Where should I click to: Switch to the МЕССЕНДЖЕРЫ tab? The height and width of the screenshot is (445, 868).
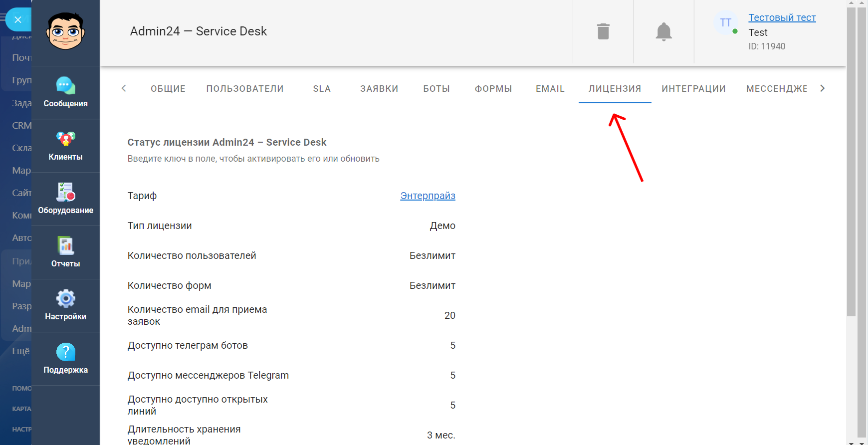pos(776,89)
